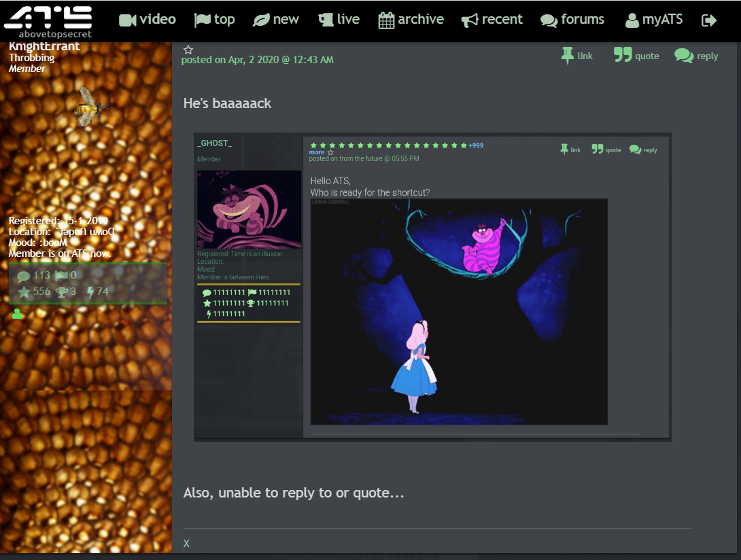Click the Cheshire cat avatar of _GHOST_
Screen dimensions: 741x560
pos(249,209)
